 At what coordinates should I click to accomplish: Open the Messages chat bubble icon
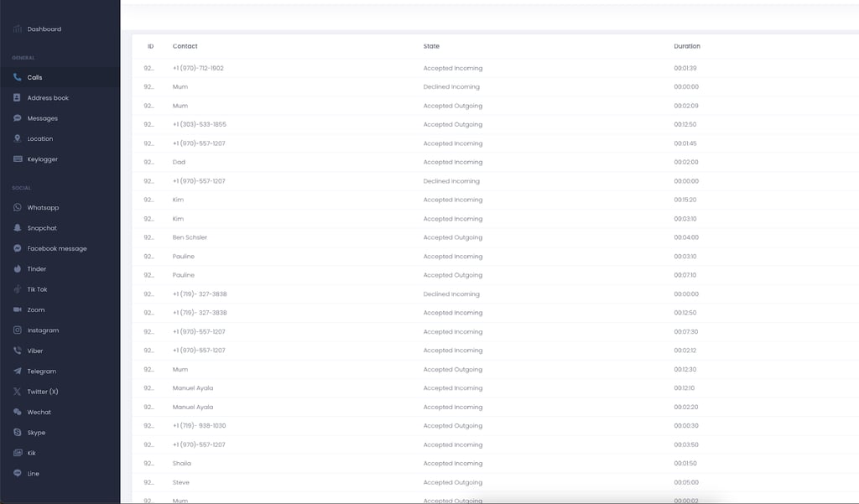(x=18, y=118)
